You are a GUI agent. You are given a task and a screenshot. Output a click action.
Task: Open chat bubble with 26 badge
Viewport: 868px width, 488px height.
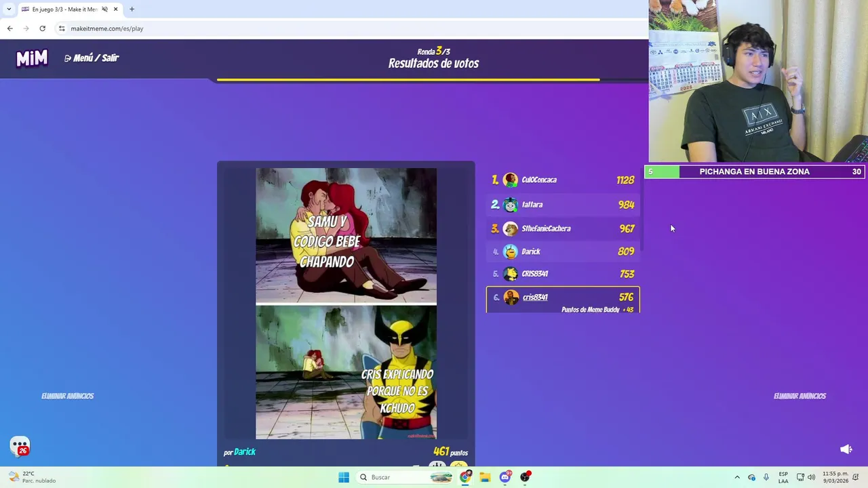click(x=20, y=446)
